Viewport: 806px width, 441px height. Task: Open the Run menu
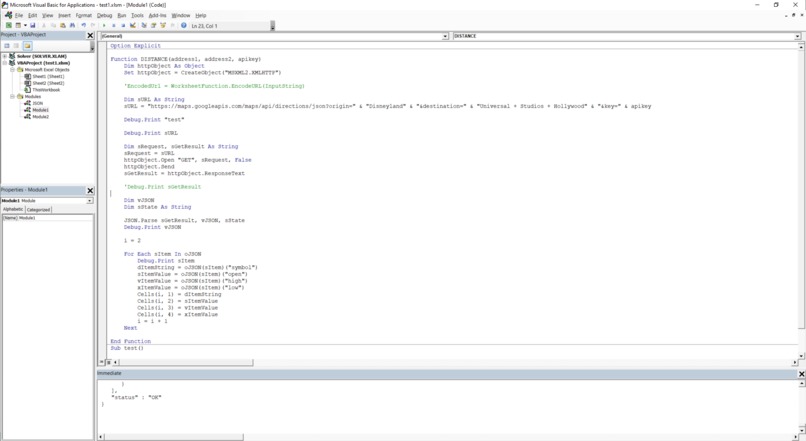121,15
